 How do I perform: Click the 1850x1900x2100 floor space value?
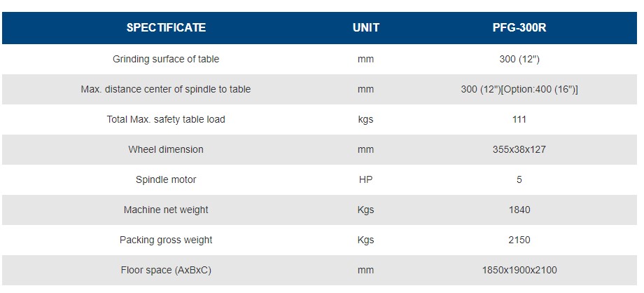[519, 271]
